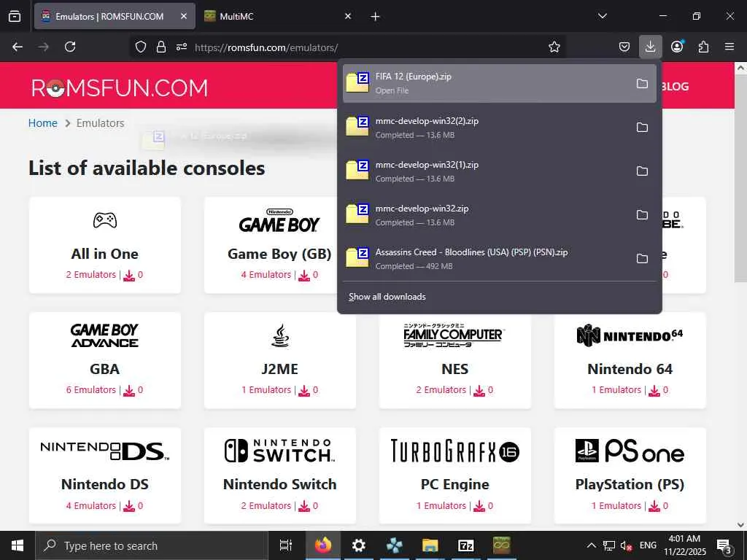The height and width of the screenshot is (560, 747).
Task: Open the Nintendo Switch emulators card
Action: coord(279,475)
